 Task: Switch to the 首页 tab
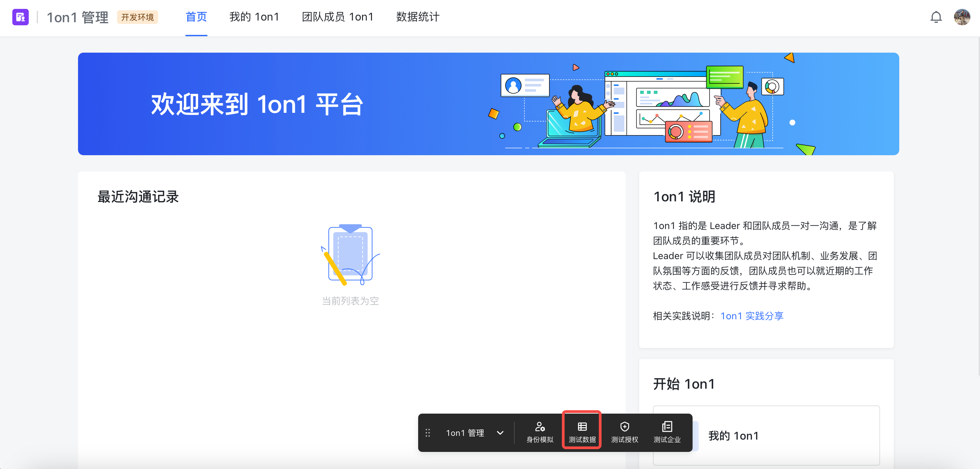pyautogui.click(x=196, y=17)
